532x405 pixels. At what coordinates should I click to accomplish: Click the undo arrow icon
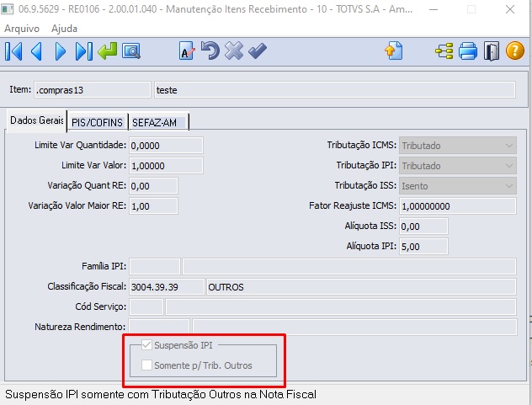coord(210,51)
